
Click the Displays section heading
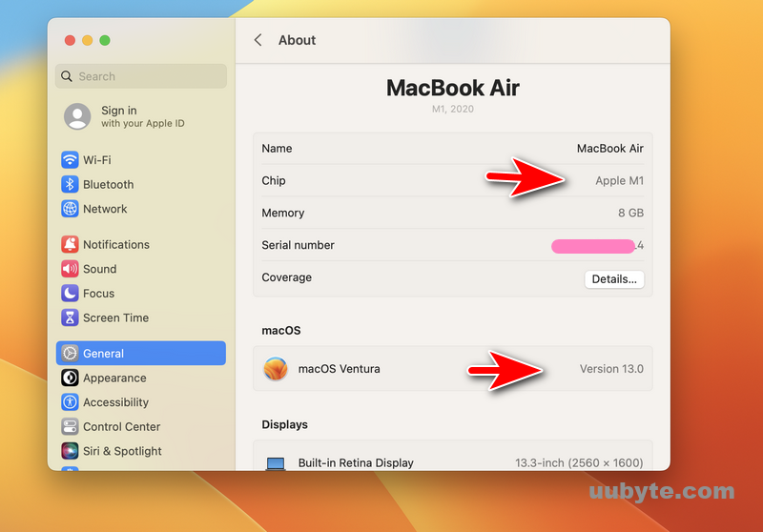[284, 424]
